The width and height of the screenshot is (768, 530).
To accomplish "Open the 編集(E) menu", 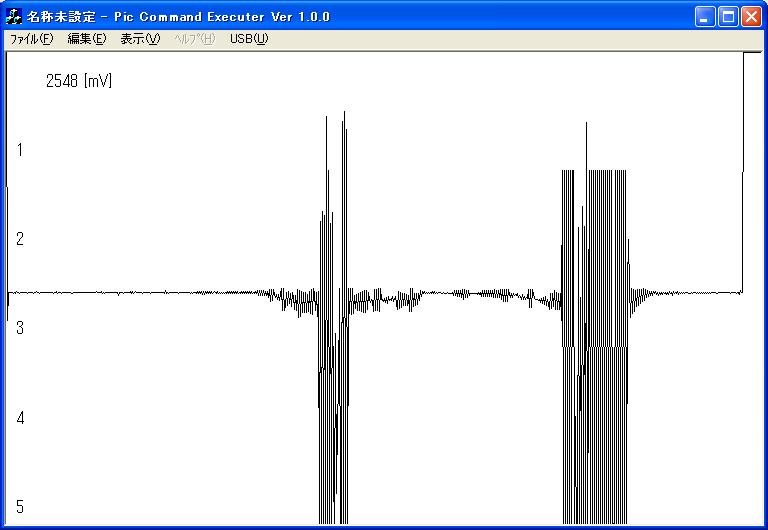I will pyautogui.click(x=86, y=39).
